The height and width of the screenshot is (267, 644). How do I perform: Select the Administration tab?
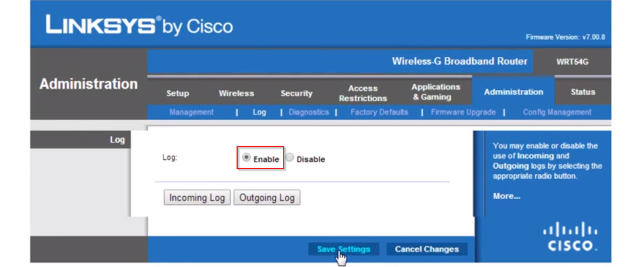point(513,92)
